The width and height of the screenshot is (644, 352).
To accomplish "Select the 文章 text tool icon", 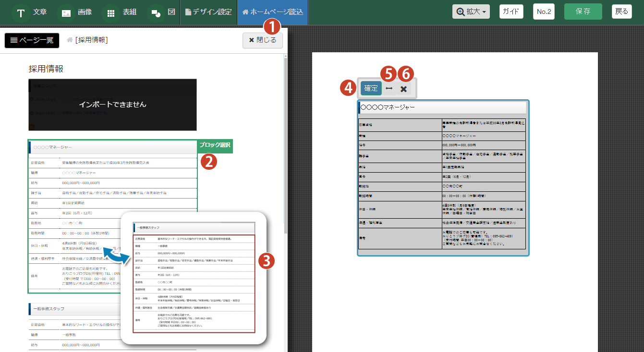I will pos(21,12).
